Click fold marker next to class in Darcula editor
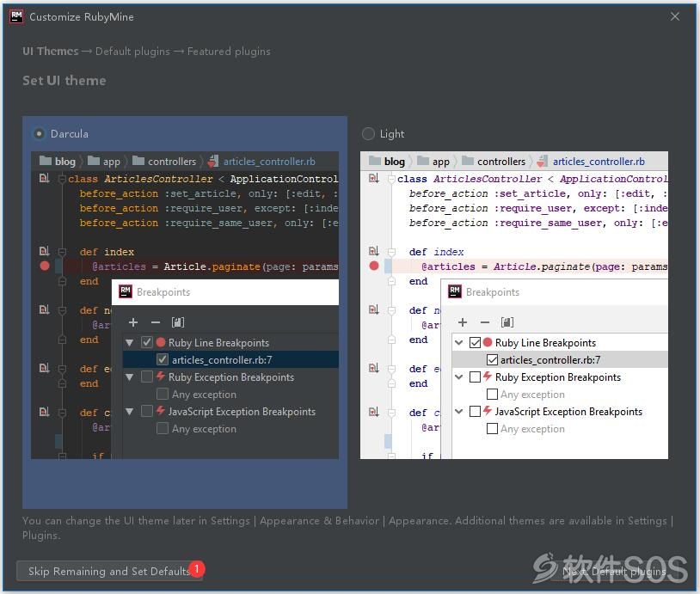The width and height of the screenshot is (700, 594). 62,179
